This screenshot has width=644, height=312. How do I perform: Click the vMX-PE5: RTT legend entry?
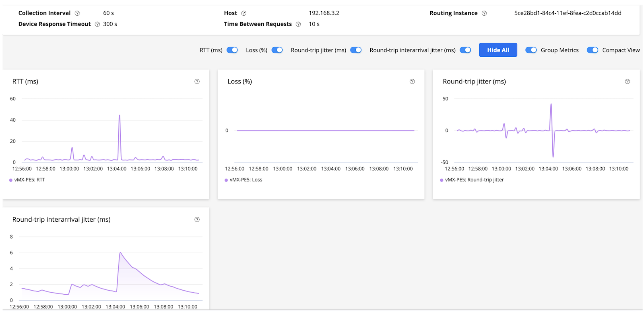click(27, 180)
